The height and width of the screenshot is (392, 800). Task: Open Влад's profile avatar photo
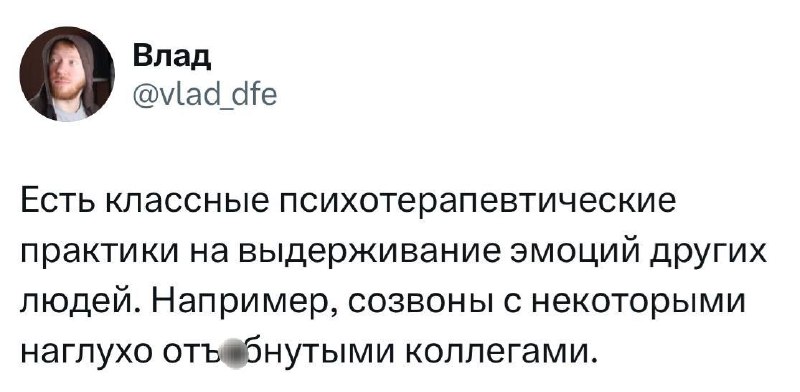(x=67, y=74)
